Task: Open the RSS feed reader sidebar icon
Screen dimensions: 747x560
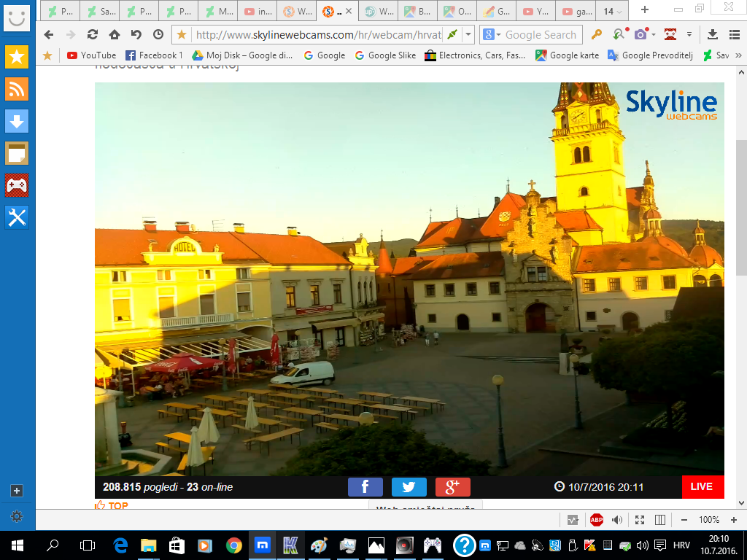Action: 17,89
